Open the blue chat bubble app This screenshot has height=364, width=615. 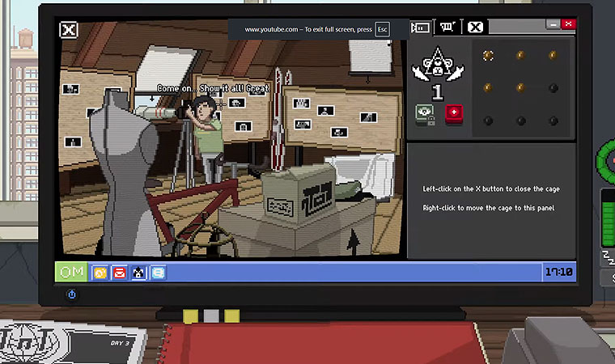[x=158, y=273]
